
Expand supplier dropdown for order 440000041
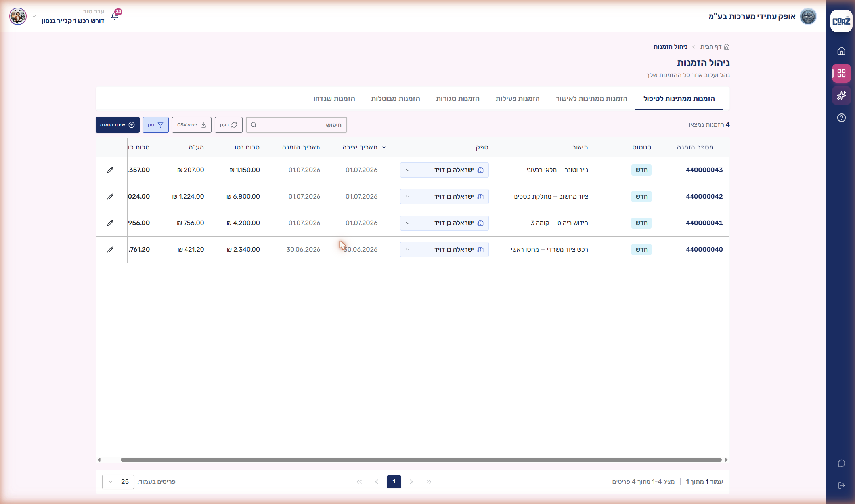click(x=408, y=223)
